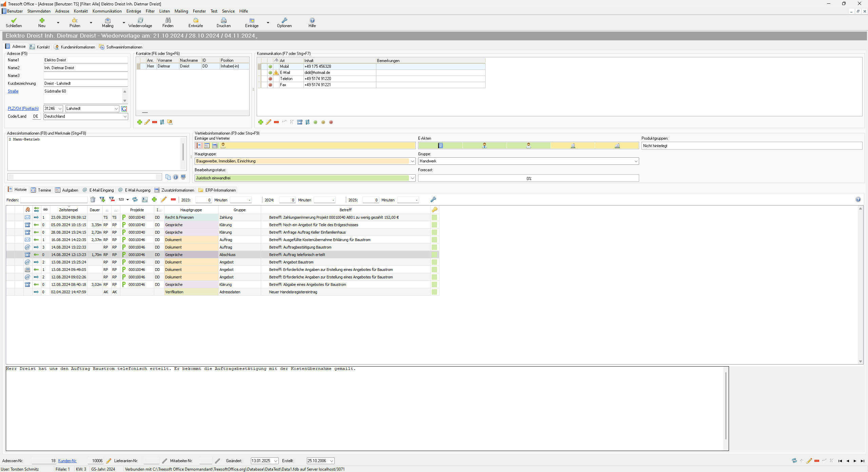Click the Drucken printer icon
The height and width of the screenshot is (472, 868).
coord(223,21)
